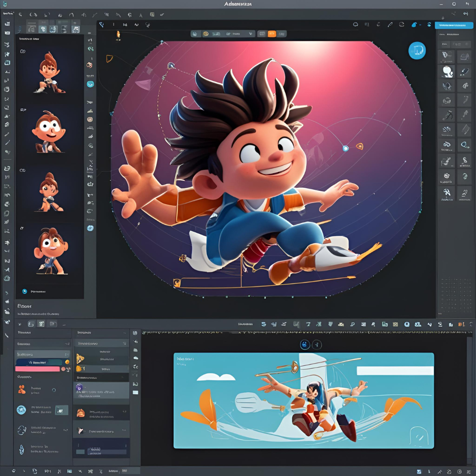476x476 pixels.
Task: Click the purple orb icon in highlighted layer row
Action: click(79, 388)
